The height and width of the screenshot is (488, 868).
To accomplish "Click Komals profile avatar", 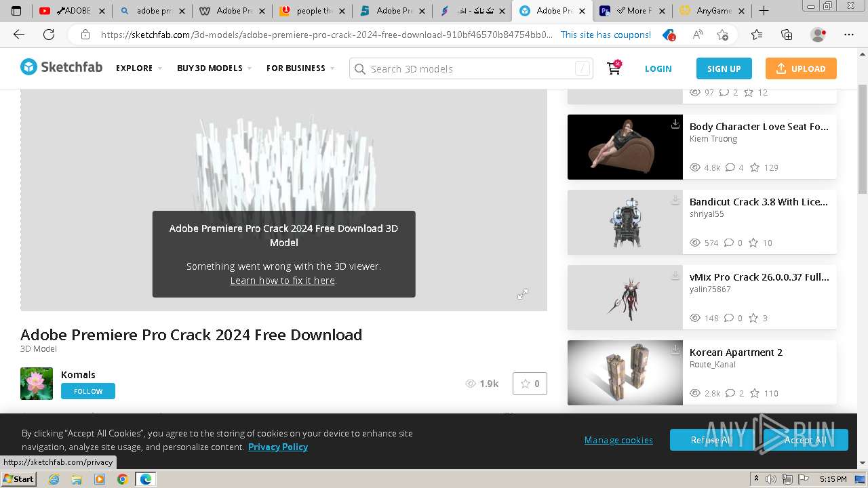I will (37, 384).
